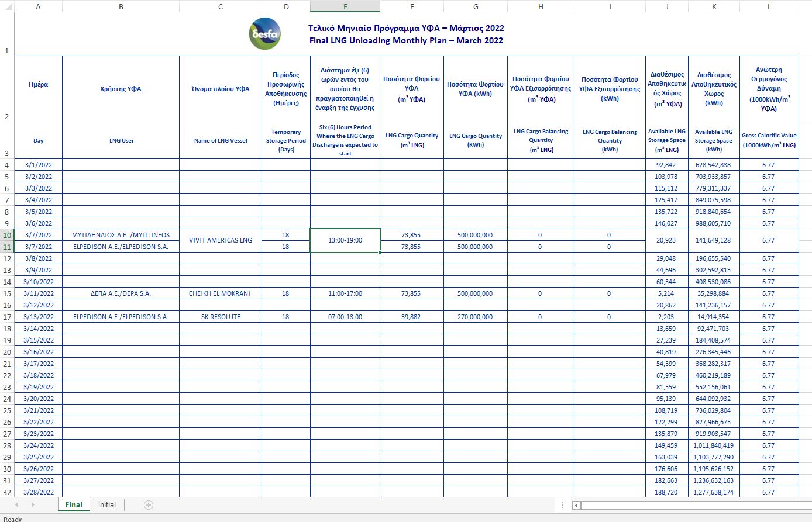
Task: Select the Final sheet tab
Action: pyautogui.click(x=74, y=505)
